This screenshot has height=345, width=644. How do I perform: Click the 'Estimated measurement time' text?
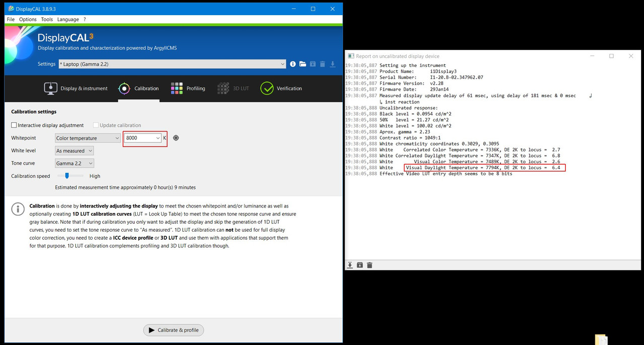pyautogui.click(x=125, y=187)
